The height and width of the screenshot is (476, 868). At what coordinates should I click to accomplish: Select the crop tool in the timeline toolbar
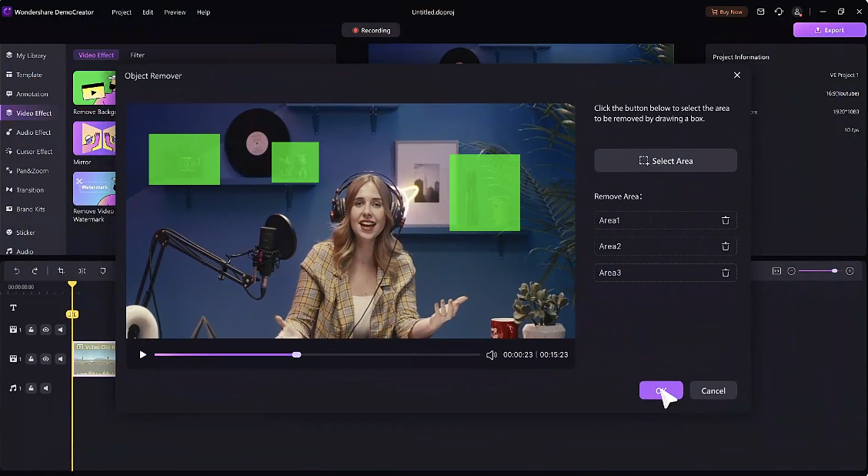tap(62, 271)
